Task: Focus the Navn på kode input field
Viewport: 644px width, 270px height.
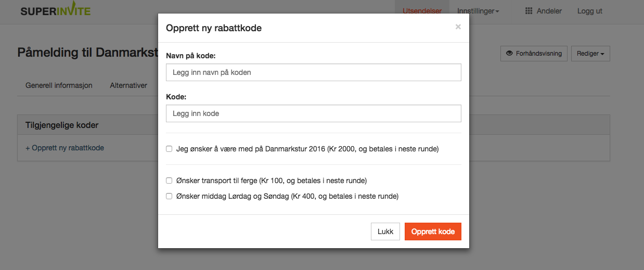Action: pyautogui.click(x=314, y=72)
